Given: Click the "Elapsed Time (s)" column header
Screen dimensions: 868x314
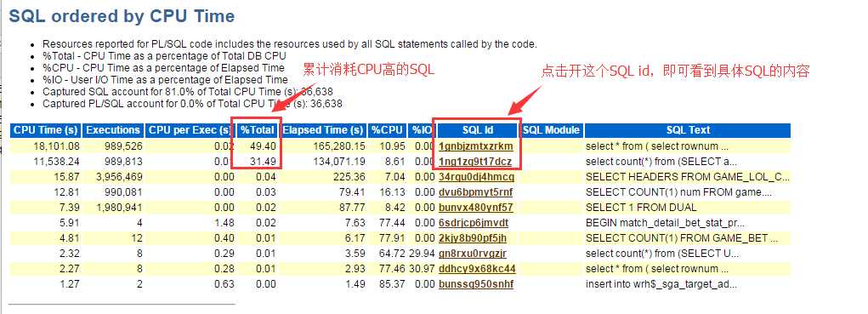Looking at the screenshot, I should [x=323, y=130].
